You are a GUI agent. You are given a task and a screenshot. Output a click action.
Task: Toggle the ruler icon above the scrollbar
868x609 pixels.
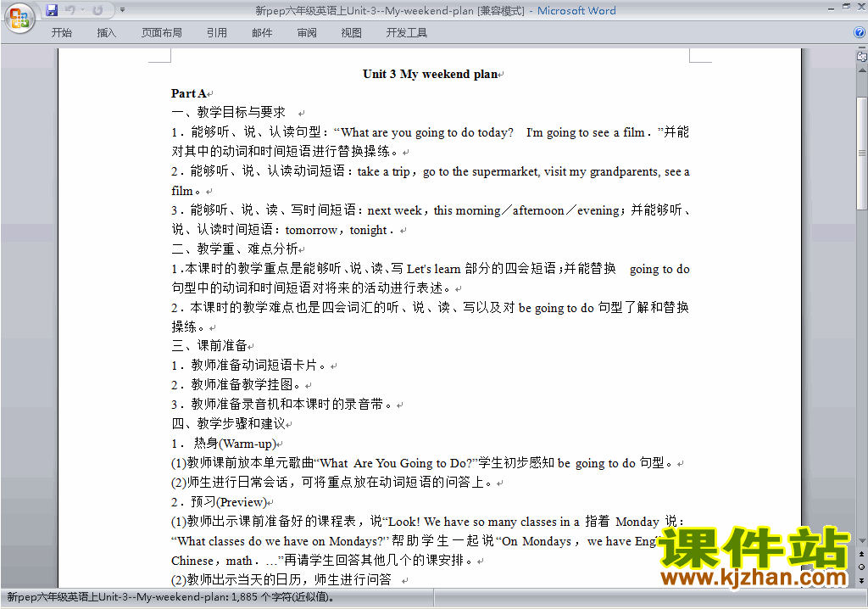coord(861,56)
